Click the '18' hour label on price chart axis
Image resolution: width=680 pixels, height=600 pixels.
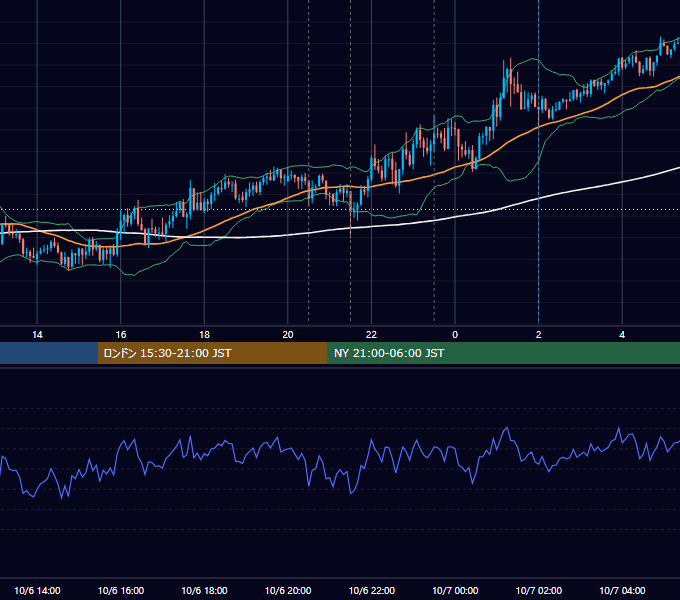(204, 335)
